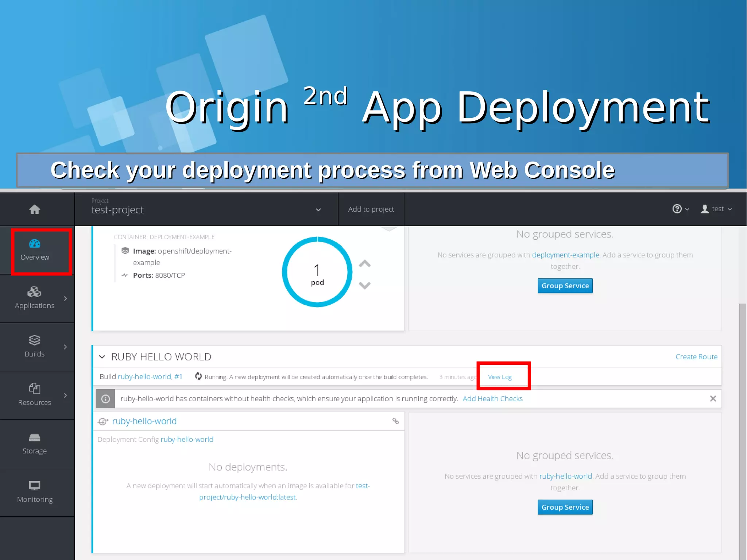Open ruby-hello-world link in grouped services text
This screenshot has width=747, height=560.
[565, 476]
